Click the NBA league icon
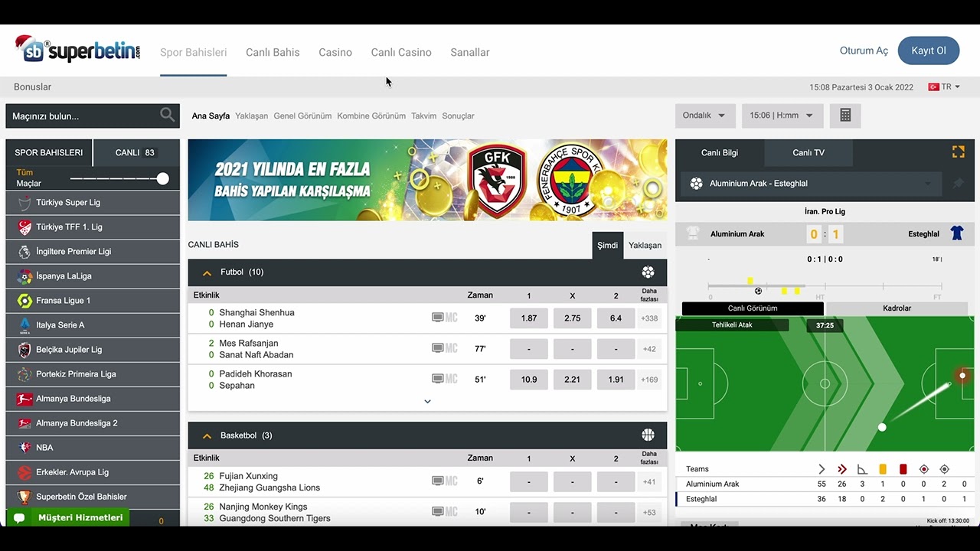980x551 pixels. click(24, 448)
